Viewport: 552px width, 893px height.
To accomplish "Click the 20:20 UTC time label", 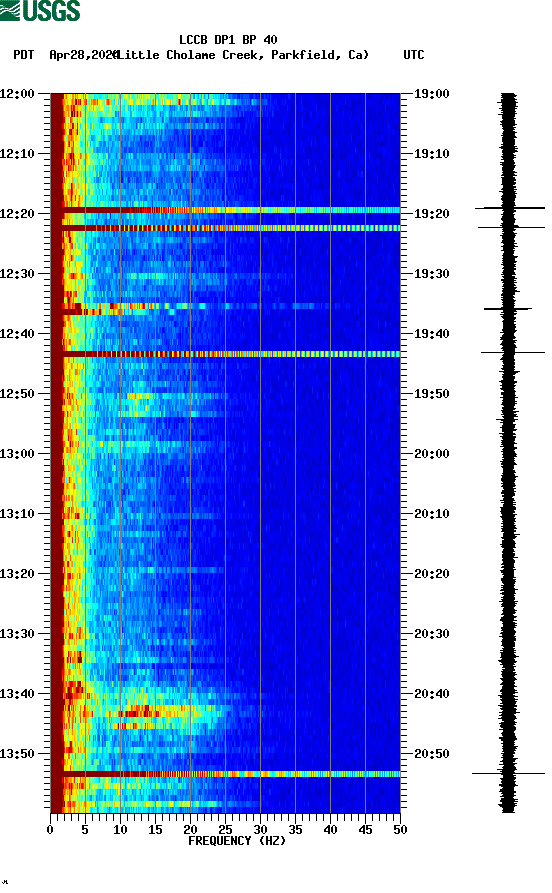I will click(x=431, y=574).
